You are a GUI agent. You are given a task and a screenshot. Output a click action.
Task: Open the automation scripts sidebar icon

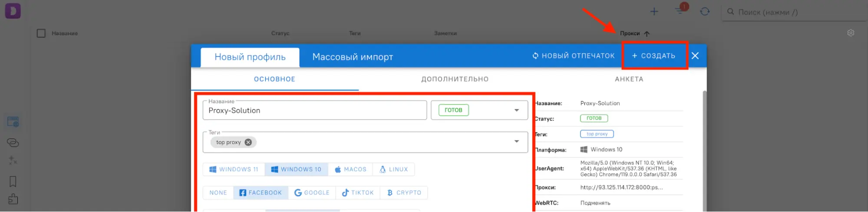tap(13, 161)
